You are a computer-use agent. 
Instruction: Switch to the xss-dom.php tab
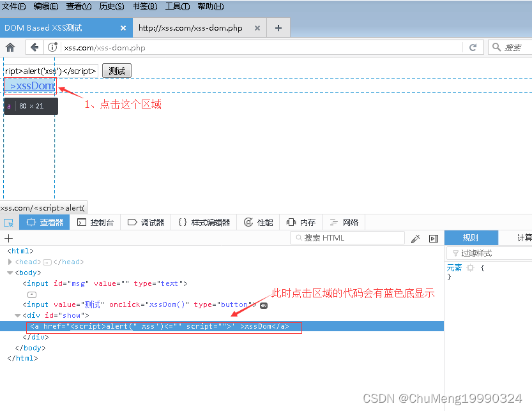point(199,28)
